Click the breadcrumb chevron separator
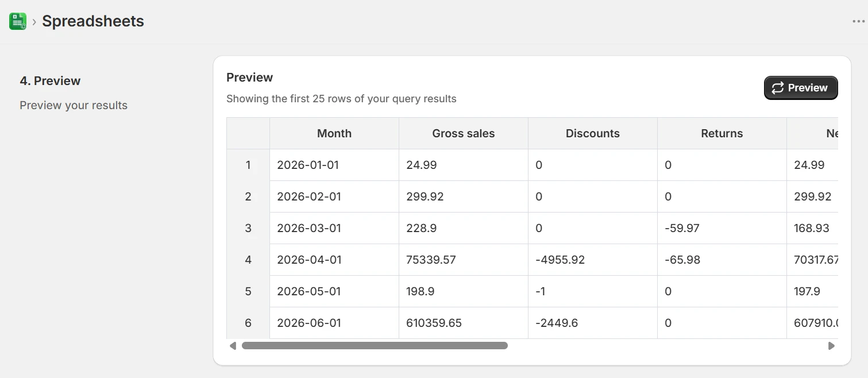 [x=34, y=22]
